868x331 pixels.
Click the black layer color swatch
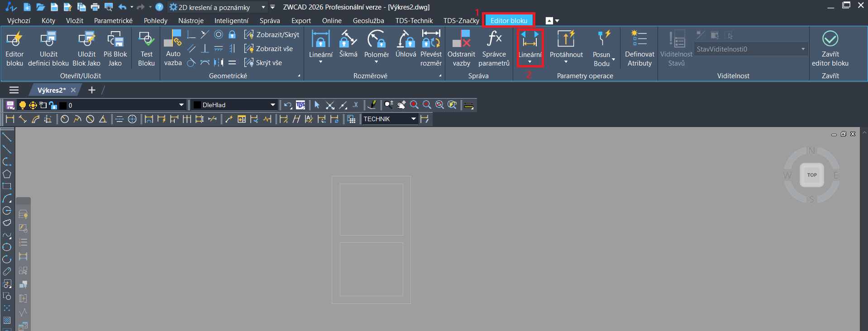coord(63,105)
